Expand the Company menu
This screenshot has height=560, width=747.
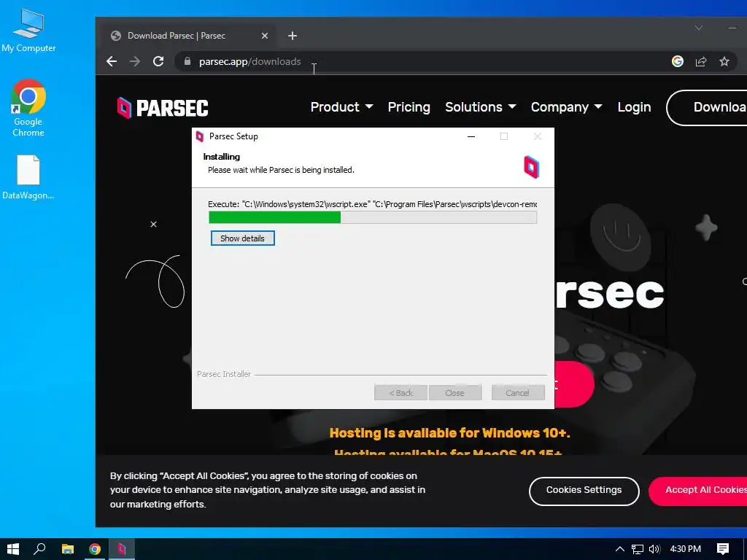coord(566,107)
